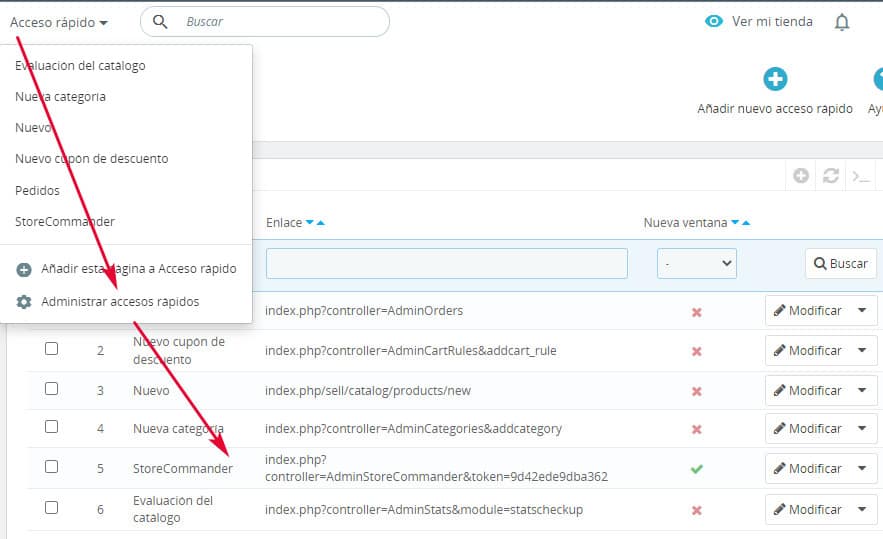Click the red X in the AdminOrders row
The height and width of the screenshot is (539, 883).
pyautogui.click(x=697, y=311)
